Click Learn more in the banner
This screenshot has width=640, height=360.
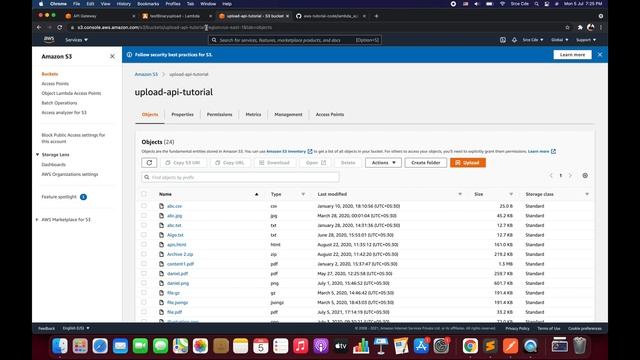572,54
